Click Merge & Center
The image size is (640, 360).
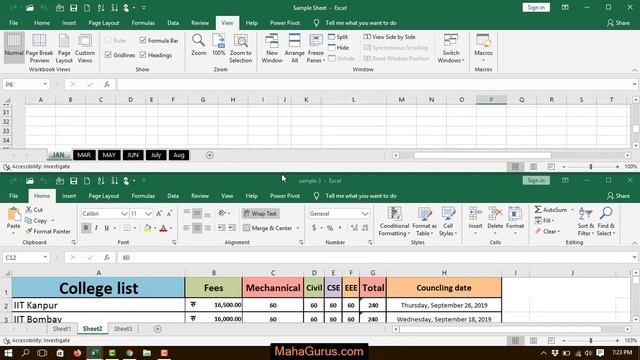(x=268, y=228)
